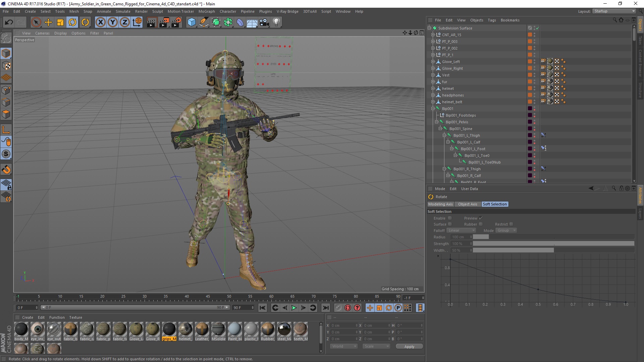This screenshot has height=362, width=644.
Task: Click the Render View clapperboard icon
Action: pyautogui.click(x=152, y=22)
